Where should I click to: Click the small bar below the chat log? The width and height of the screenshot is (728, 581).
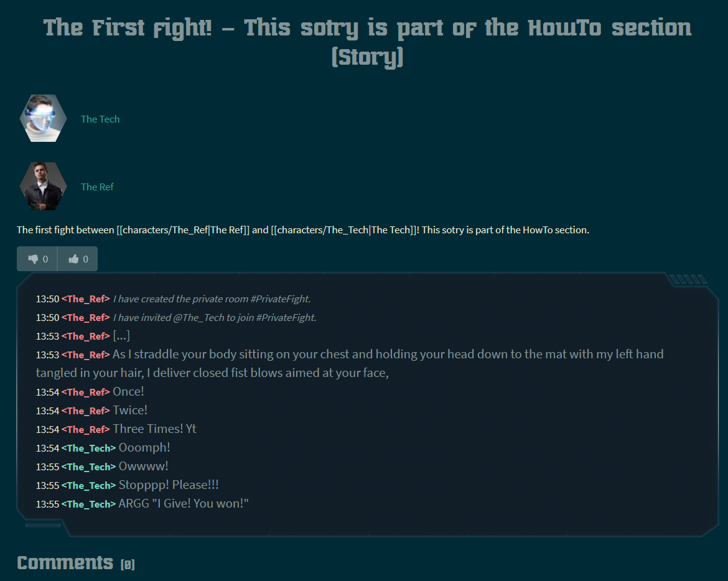point(43,526)
